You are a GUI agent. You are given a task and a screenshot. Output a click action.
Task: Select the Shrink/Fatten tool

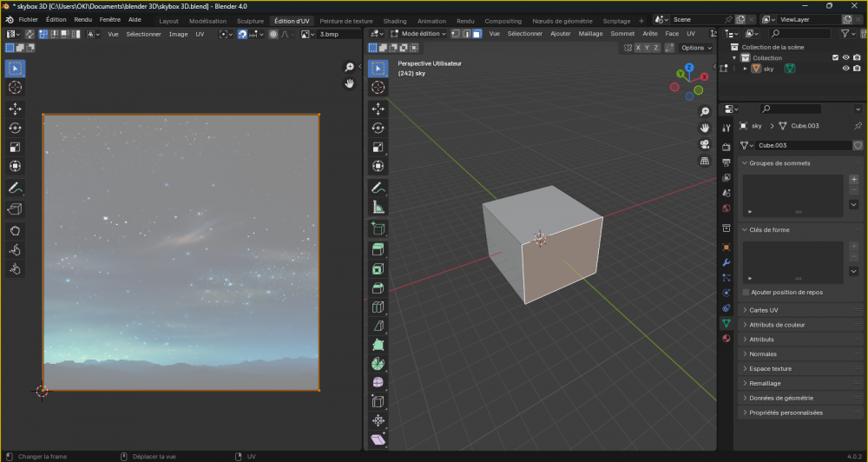pyautogui.click(x=378, y=420)
